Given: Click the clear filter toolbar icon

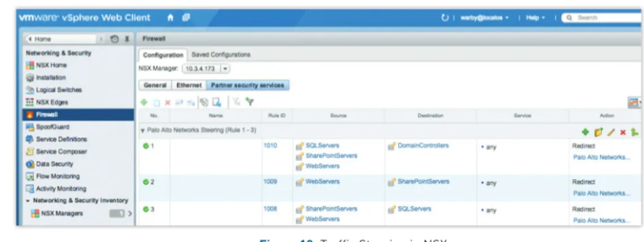Looking at the screenshot, I should click(236, 103).
